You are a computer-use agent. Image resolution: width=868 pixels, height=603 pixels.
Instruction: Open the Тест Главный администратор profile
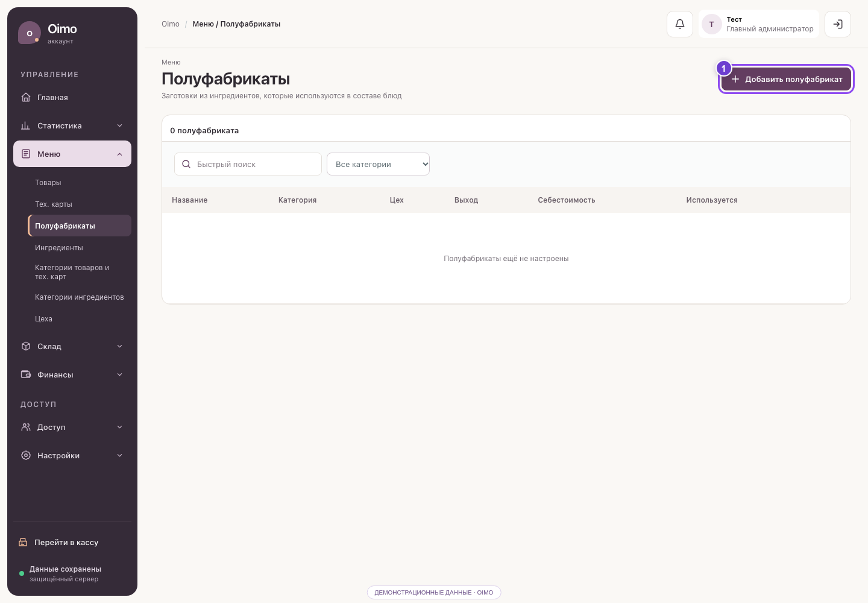coord(759,24)
